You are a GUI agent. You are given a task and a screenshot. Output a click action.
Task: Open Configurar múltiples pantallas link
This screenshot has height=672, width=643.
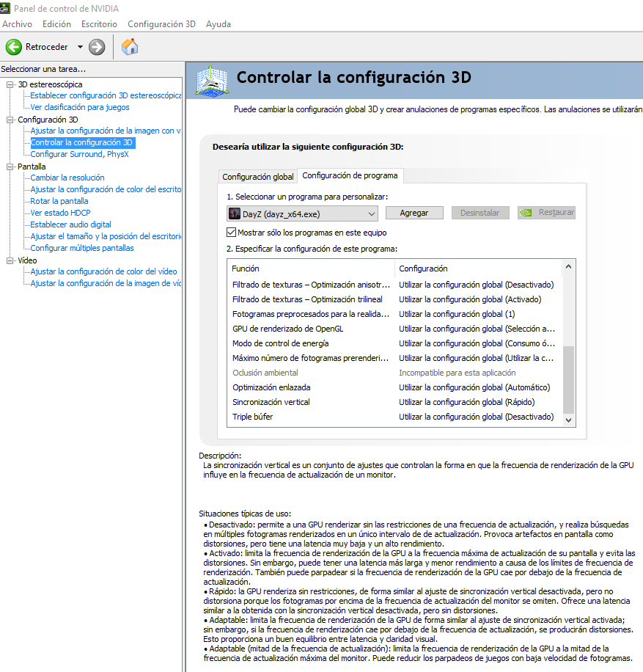coord(82,248)
